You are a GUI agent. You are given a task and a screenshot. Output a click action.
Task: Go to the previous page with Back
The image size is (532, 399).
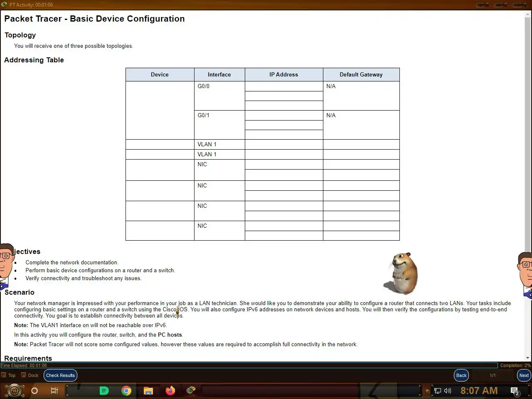[x=461, y=375]
